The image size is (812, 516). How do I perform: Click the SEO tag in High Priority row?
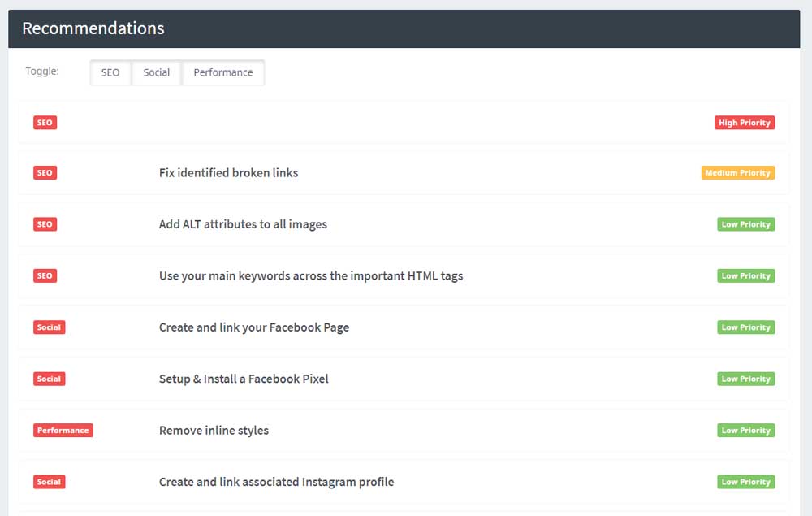point(45,123)
